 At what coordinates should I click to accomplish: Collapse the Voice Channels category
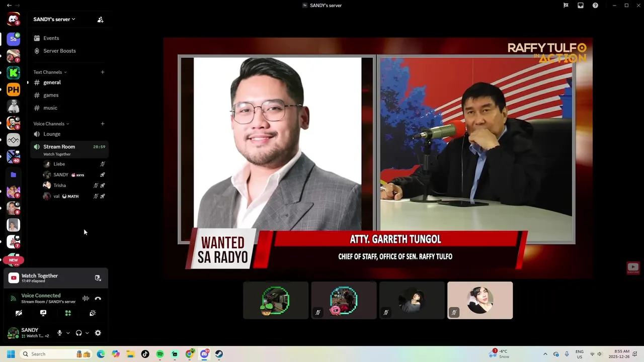[51, 124]
